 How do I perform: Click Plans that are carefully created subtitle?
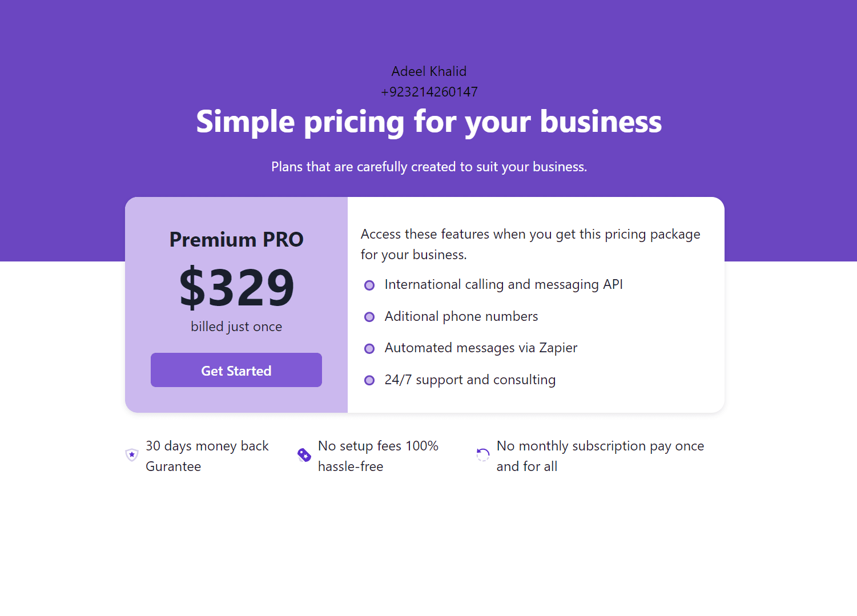click(x=429, y=167)
